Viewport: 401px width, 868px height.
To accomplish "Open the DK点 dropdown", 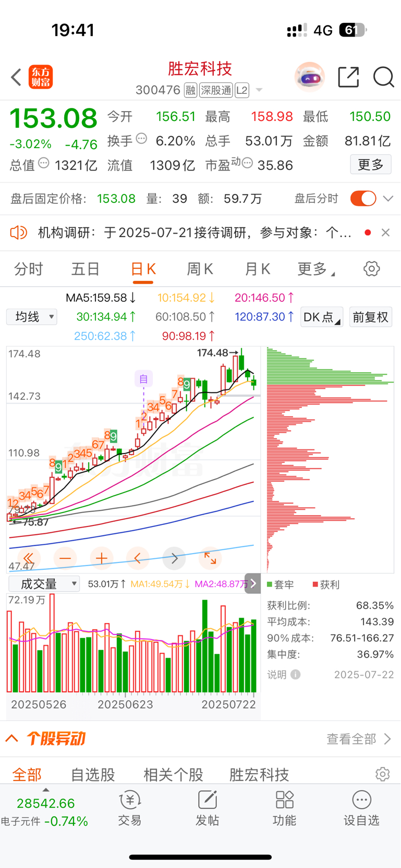I will coord(321,317).
